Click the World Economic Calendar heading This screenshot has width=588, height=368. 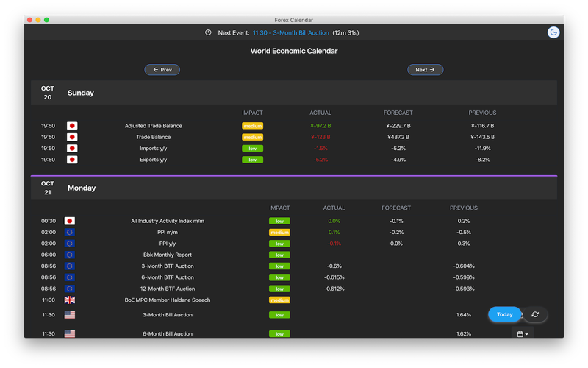point(294,51)
